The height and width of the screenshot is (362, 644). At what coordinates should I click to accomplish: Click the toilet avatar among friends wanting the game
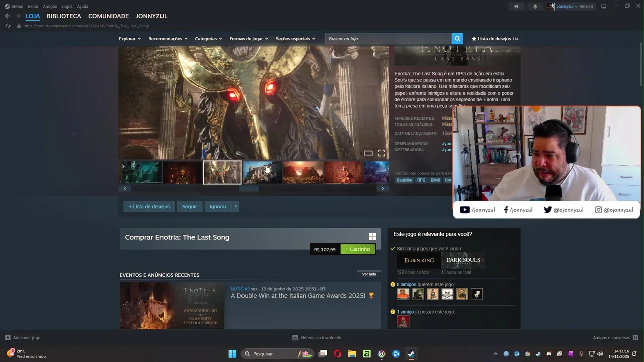coord(477,294)
